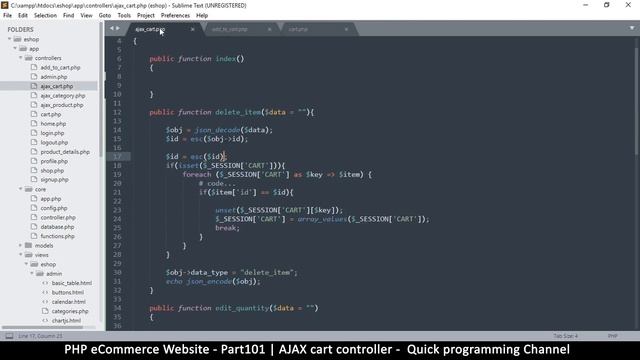Viewport: 640px width, 360px height.
Task: Click file icon beside login.php
Action: tap(34, 133)
